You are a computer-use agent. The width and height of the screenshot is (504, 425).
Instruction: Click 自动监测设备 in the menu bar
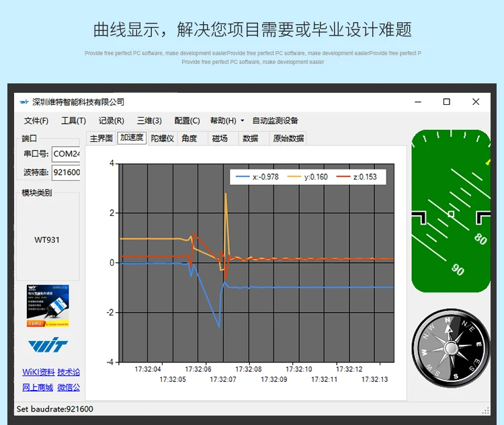pyautogui.click(x=275, y=120)
